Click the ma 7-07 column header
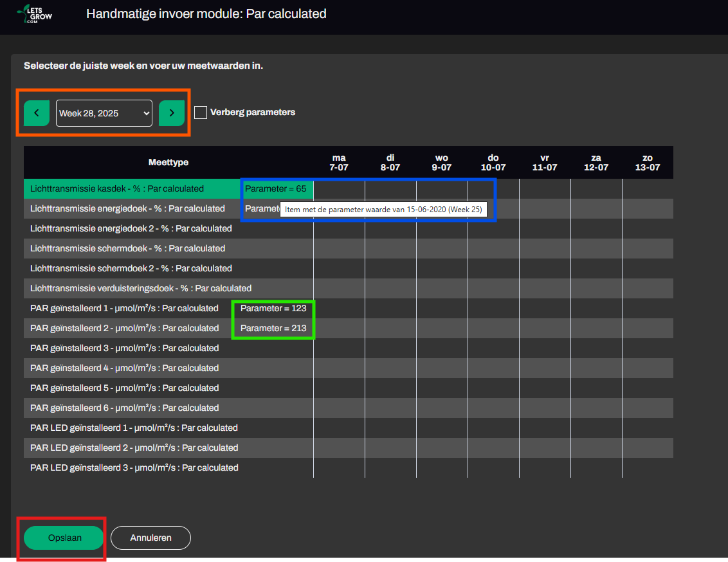This screenshot has height=562, width=728. [339, 162]
